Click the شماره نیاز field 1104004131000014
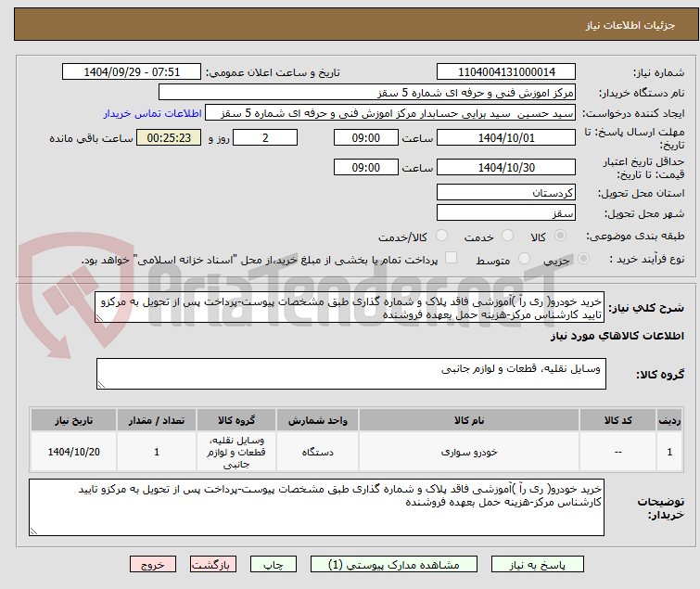This screenshot has height=589, width=700. pos(506,72)
